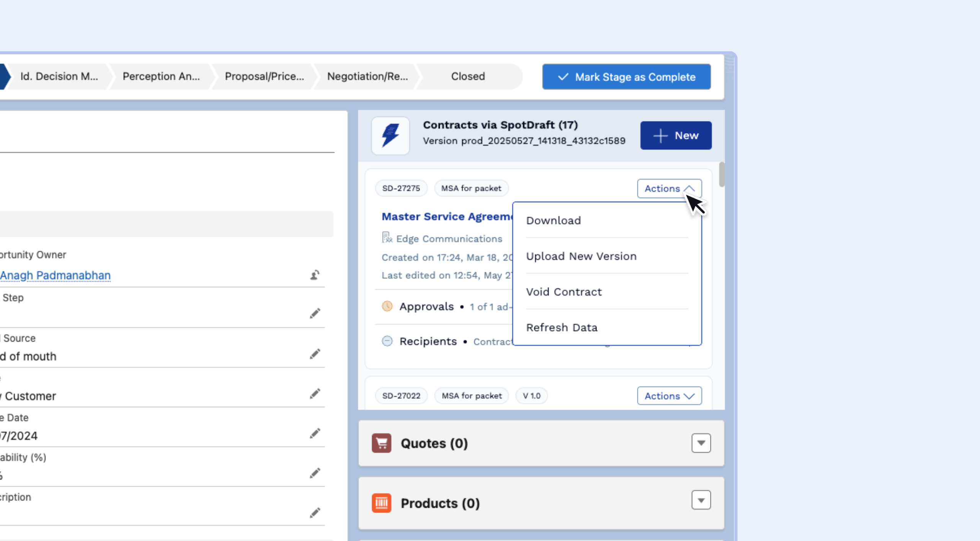Click Mark Stage as Complete button
The image size is (980, 541).
point(626,77)
